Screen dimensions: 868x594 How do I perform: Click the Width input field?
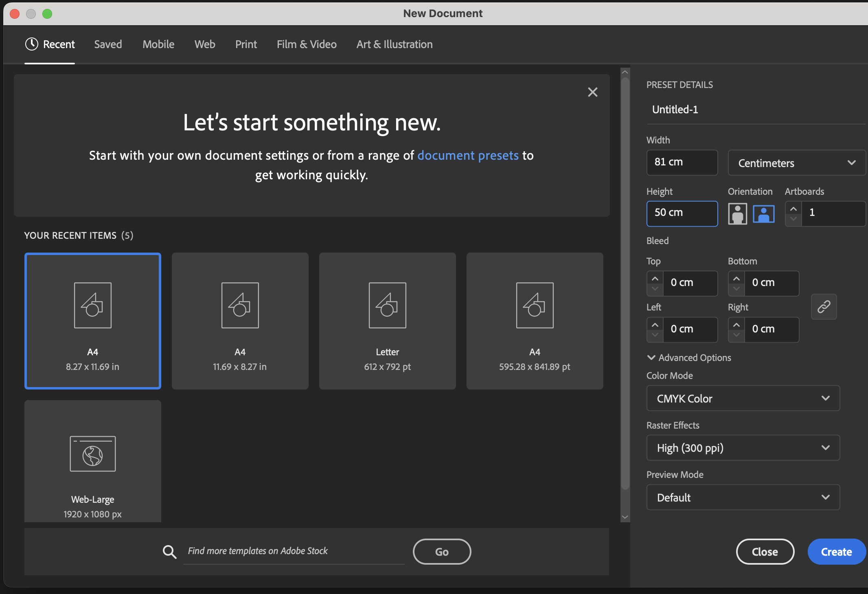click(x=682, y=162)
